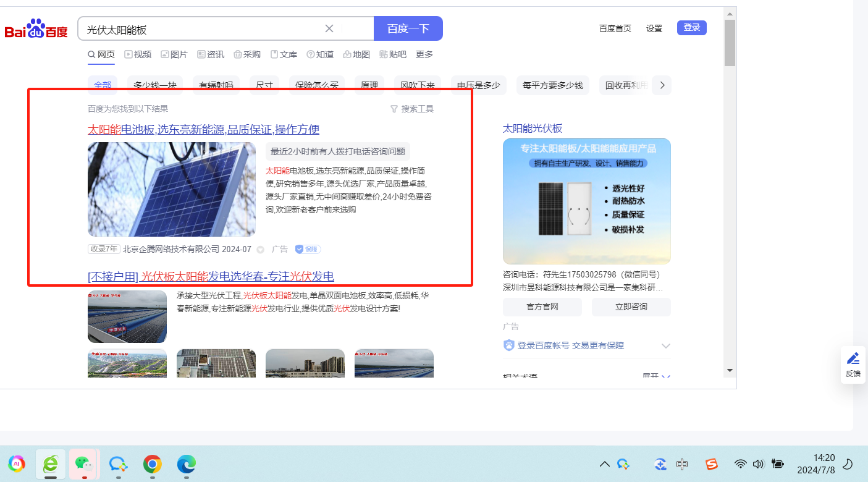Click the sidebar 专注太阳能板 banner image
Viewport: 868px width, 482px height.
[x=587, y=201]
